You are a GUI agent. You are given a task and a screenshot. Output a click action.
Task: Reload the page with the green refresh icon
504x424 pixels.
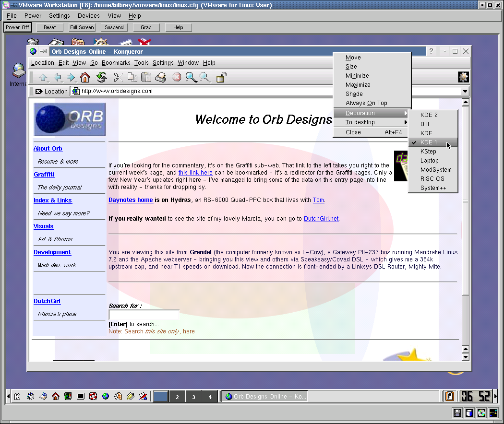[101, 77]
